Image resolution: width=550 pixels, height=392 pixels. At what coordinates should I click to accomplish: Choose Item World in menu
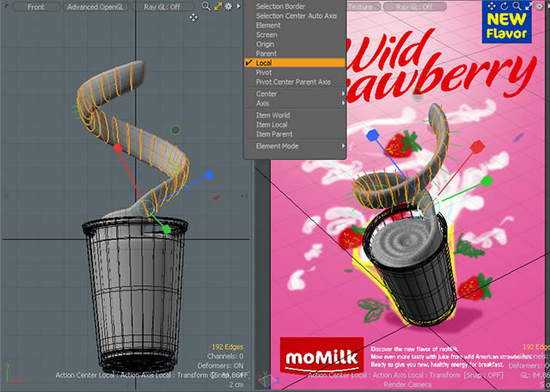click(295, 115)
